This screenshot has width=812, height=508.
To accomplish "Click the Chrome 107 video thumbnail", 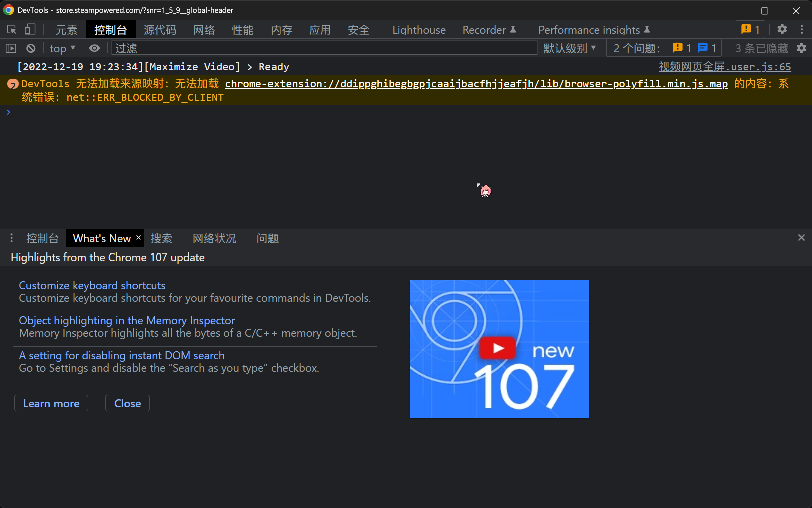I will [x=499, y=349].
